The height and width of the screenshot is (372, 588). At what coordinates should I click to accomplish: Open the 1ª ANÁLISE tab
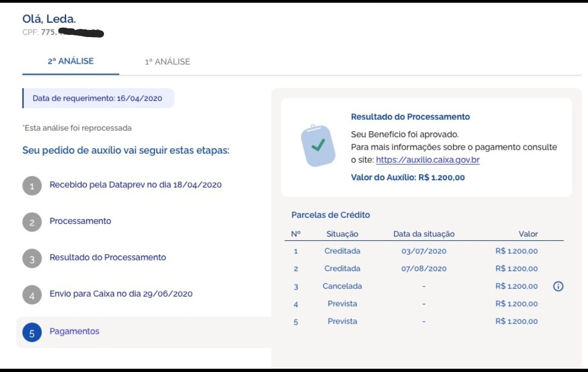[167, 62]
